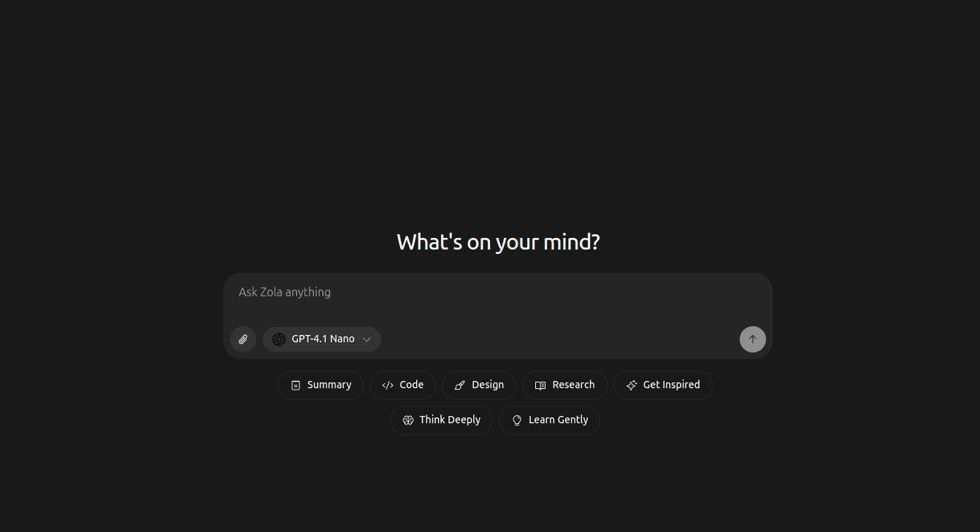
Task: Select the Get Inspired suggestion
Action: click(x=663, y=385)
